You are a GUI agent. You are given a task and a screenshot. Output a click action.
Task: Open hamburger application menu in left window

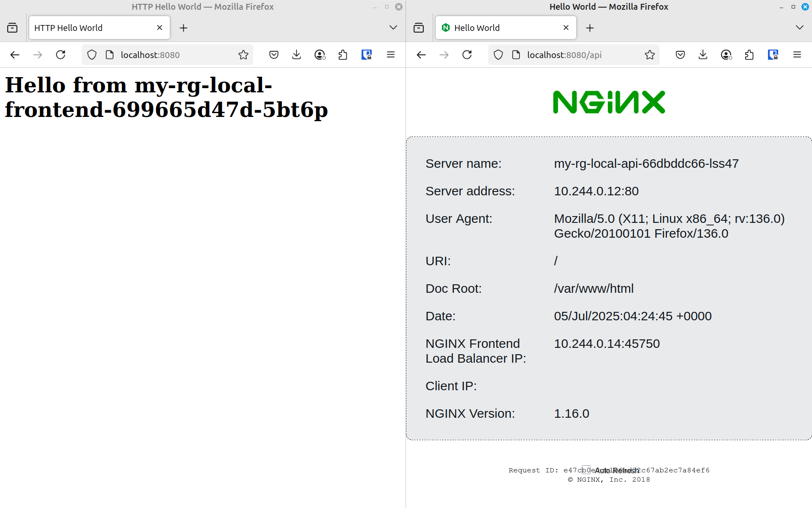click(x=391, y=55)
